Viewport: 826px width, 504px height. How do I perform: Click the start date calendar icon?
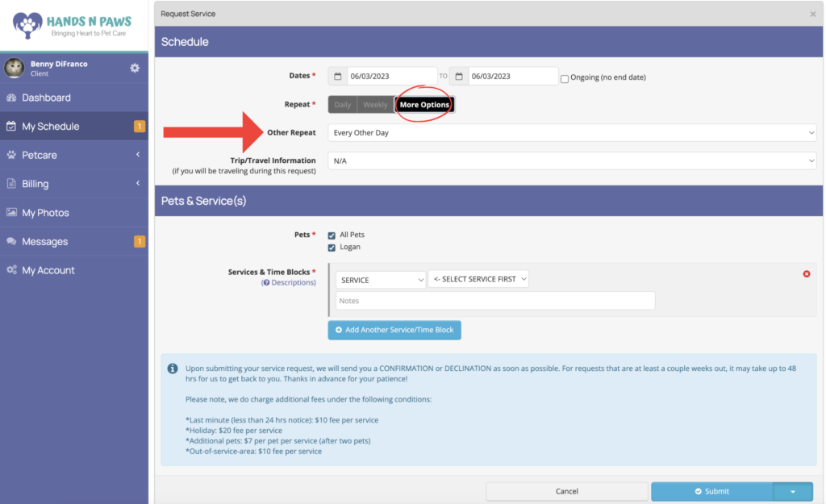coord(338,77)
